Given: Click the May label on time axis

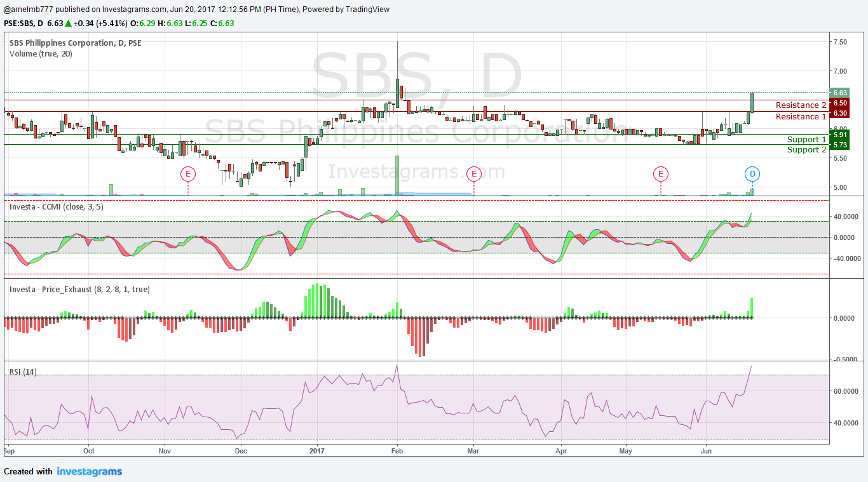Looking at the screenshot, I should (626, 452).
